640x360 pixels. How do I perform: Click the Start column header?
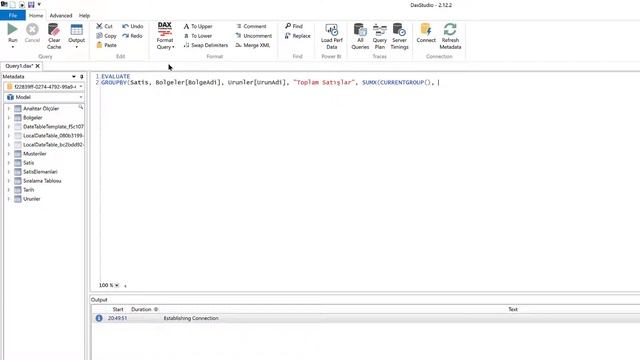click(118, 309)
